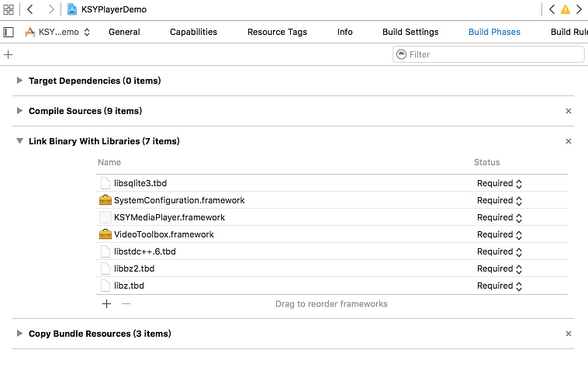The image size is (588, 367).
Task: Add a library with the plus button
Action: click(x=107, y=303)
